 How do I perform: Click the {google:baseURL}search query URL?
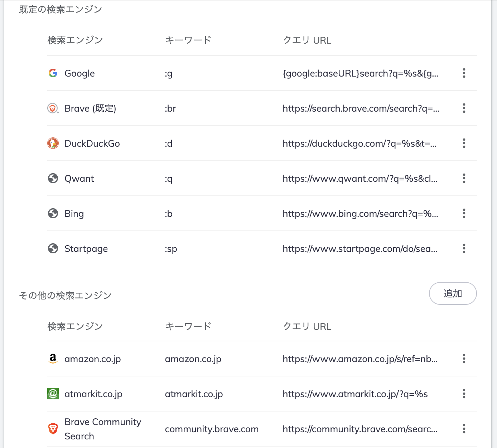click(x=361, y=73)
